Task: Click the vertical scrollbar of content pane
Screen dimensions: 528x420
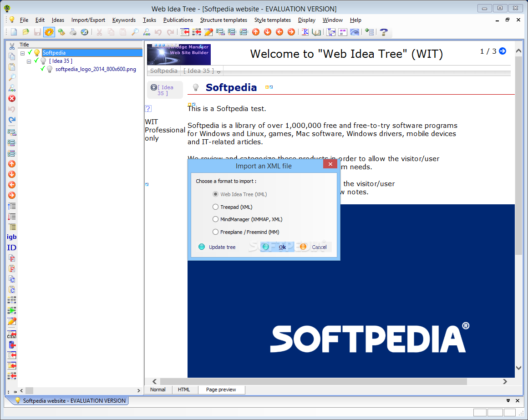Action: (518, 155)
